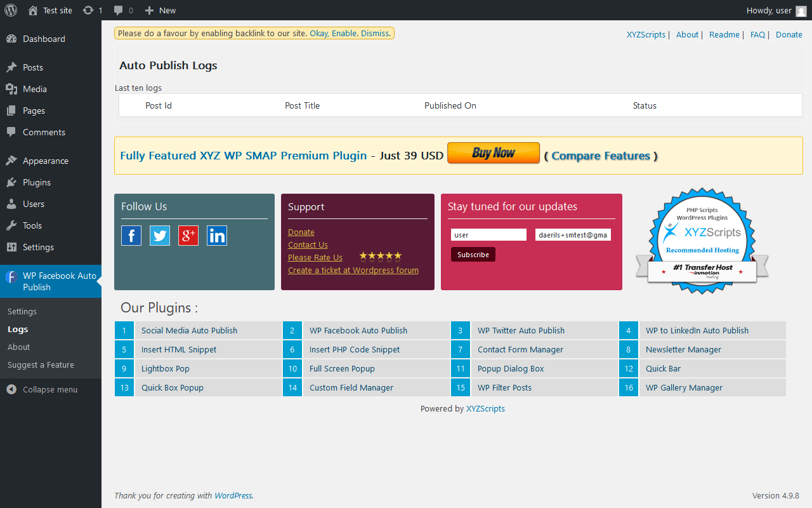Open the Contact Us support link

(308, 244)
